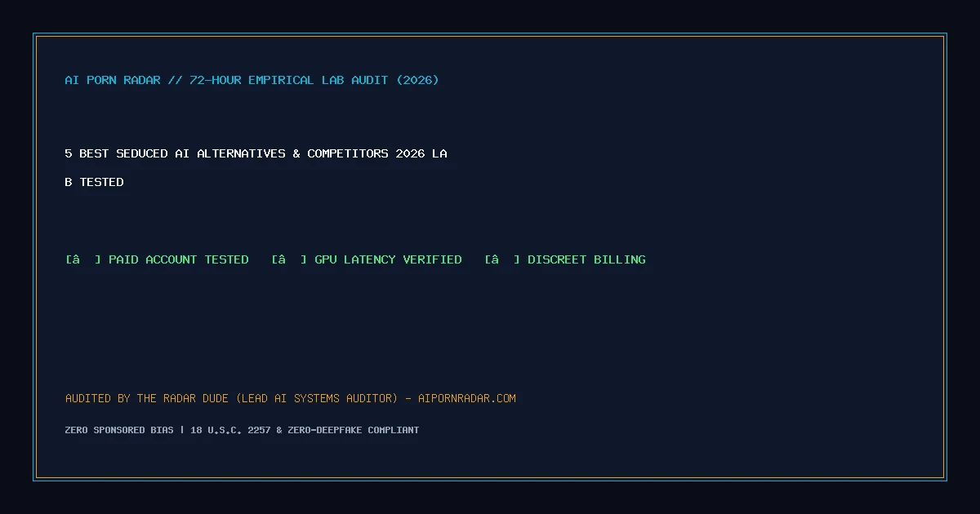Viewport: 980px width, 514px height.
Task: Click the 'AI PORN RADAR // 72-HOUR EMPIRICAL LAB AUDIT (2026)' header
Action: tap(252, 80)
